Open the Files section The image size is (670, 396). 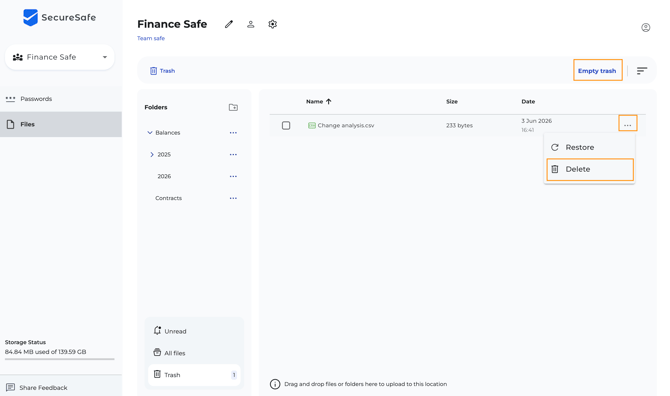point(61,124)
